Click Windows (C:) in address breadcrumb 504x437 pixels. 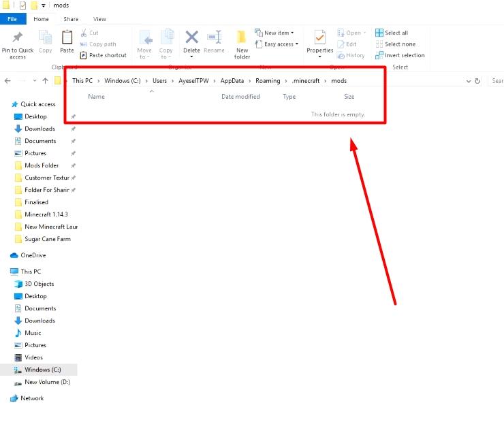point(123,81)
